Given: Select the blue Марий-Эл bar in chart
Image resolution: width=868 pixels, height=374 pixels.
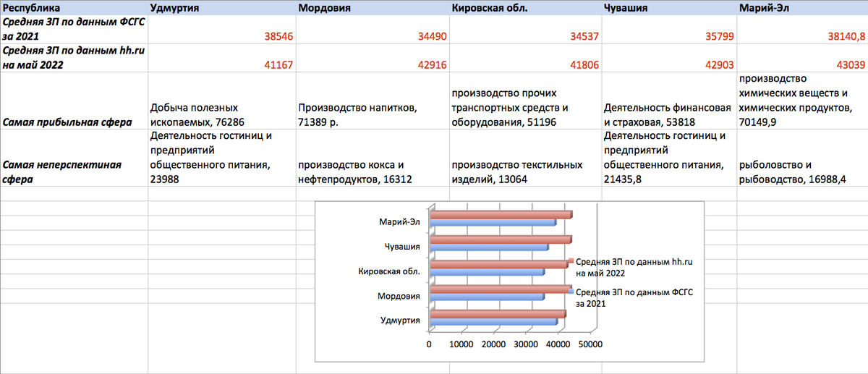Looking at the screenshot, I should (x=493, y=223).
